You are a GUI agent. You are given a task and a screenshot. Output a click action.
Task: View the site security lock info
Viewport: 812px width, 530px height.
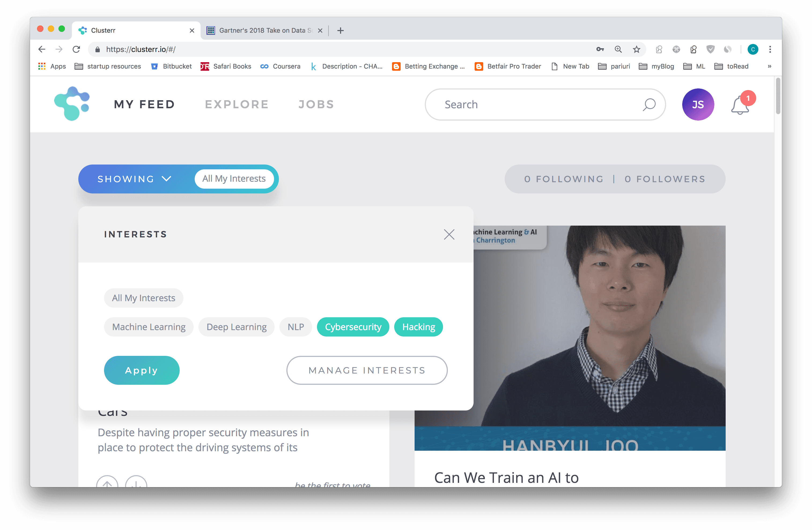pyautogui.click(x=98, y=49)
